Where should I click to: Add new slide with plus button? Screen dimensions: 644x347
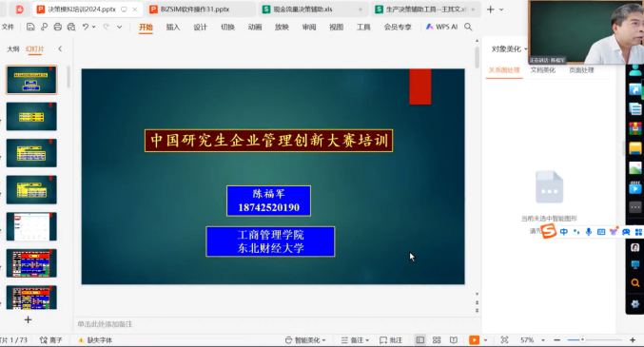[28, 319]
